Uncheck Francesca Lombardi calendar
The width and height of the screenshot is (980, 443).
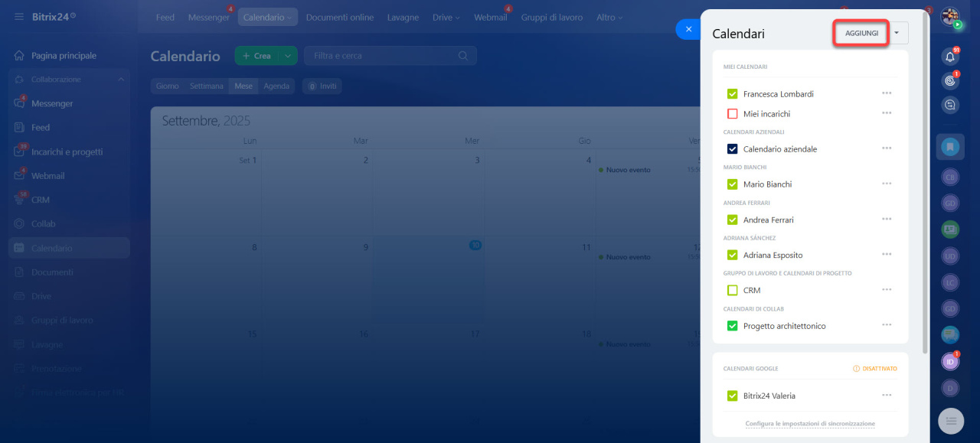[733, 94]
